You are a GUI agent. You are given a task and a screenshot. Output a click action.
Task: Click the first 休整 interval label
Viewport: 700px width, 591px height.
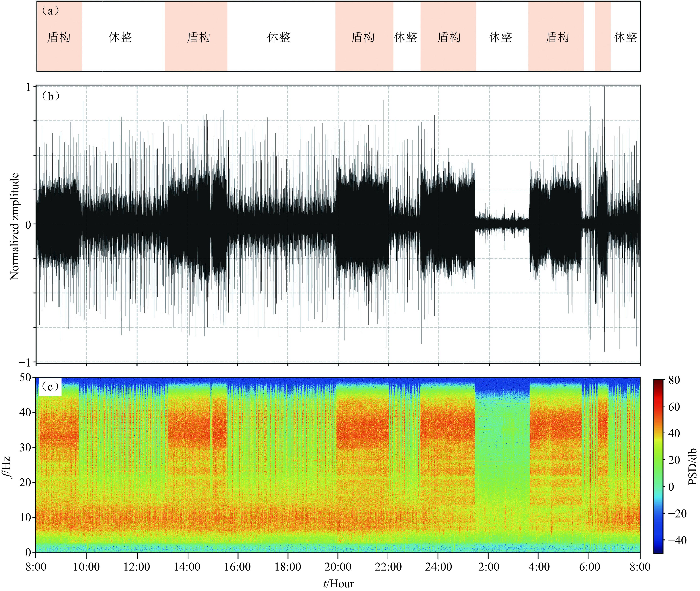(x=120, y=37)
